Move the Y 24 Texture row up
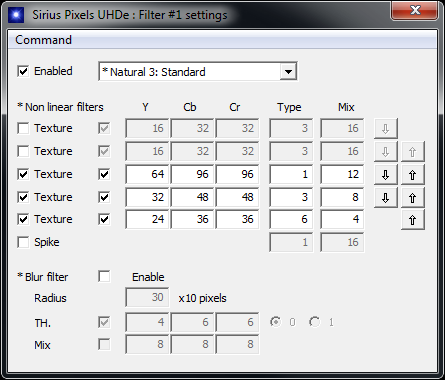 (x=413, y=220)
